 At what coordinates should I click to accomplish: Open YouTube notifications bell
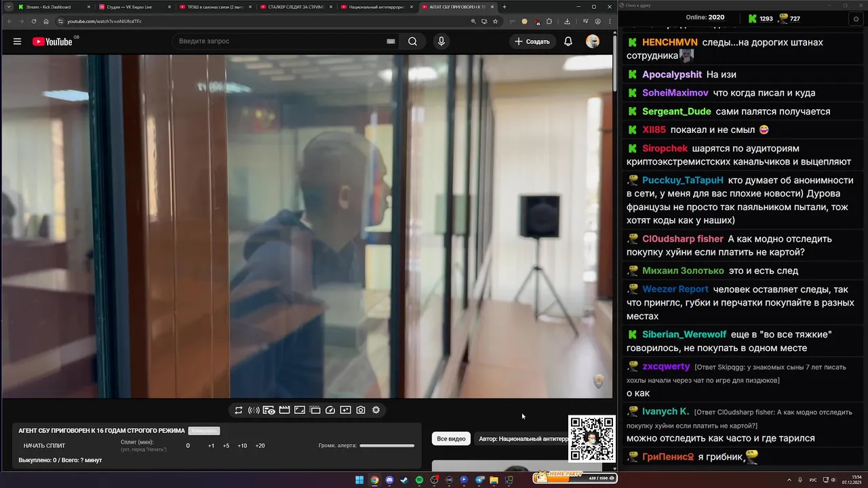pos(568,41)
